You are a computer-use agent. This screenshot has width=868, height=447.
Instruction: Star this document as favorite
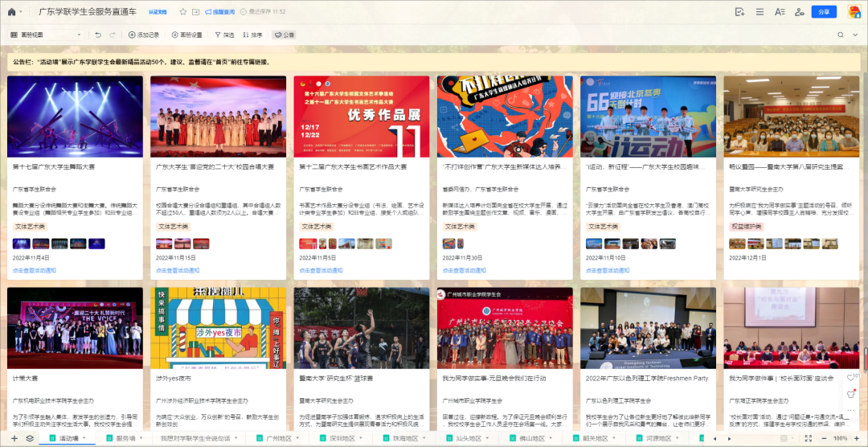[x=183, y=11]
